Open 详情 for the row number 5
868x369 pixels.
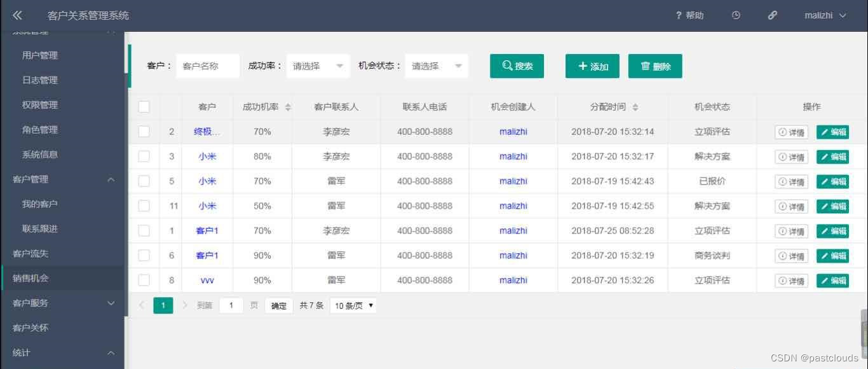[791, 182]
